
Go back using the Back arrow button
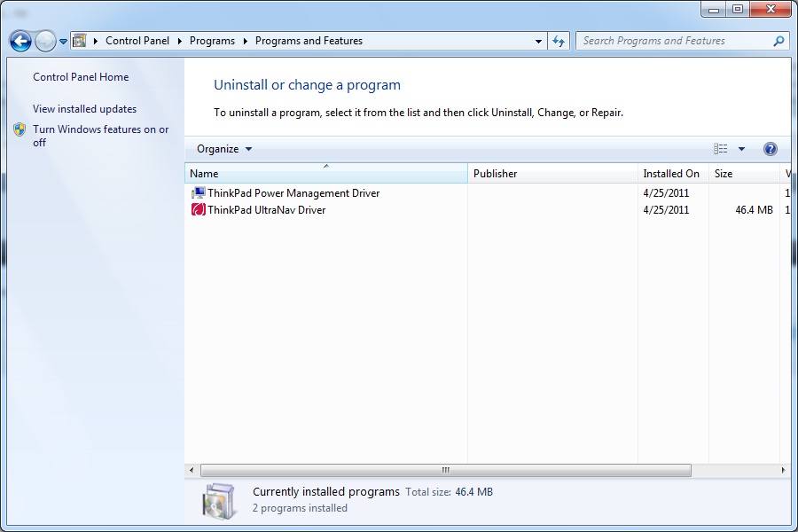(x=21, y=42)
